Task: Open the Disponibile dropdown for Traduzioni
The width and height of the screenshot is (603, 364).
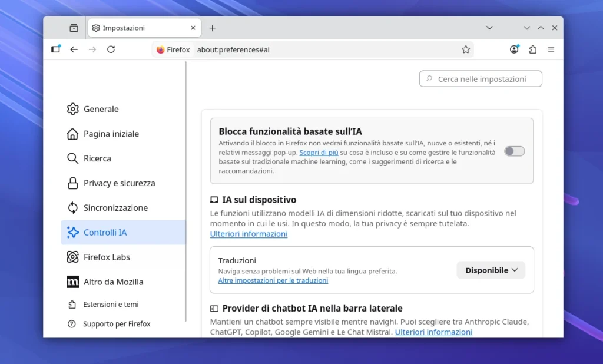Action: (x=491, y=270)
